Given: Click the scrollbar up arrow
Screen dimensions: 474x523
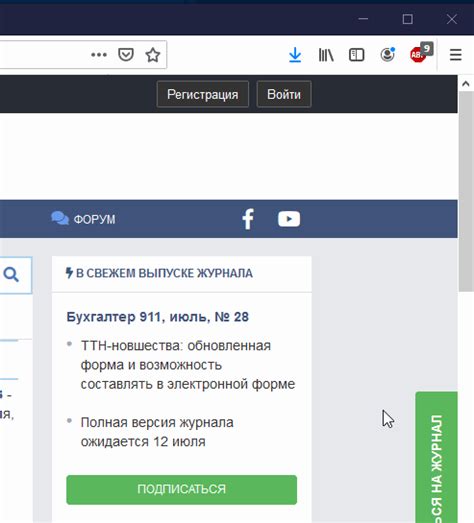Looking at the screenshot, I should [x=466, y=84].
